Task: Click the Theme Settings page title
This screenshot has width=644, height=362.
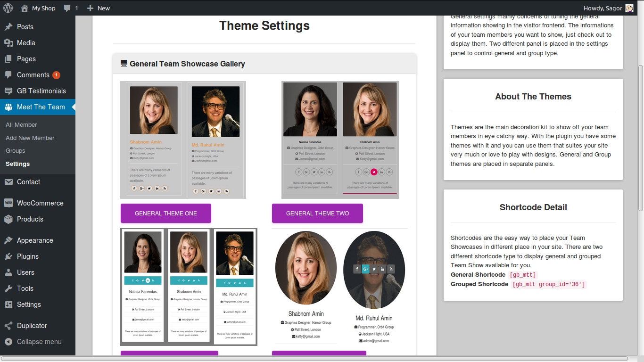Action: [x=264, y=25]
